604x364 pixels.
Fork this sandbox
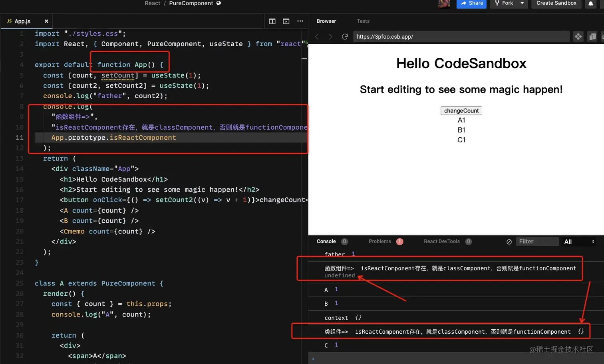tap(504, 3)
